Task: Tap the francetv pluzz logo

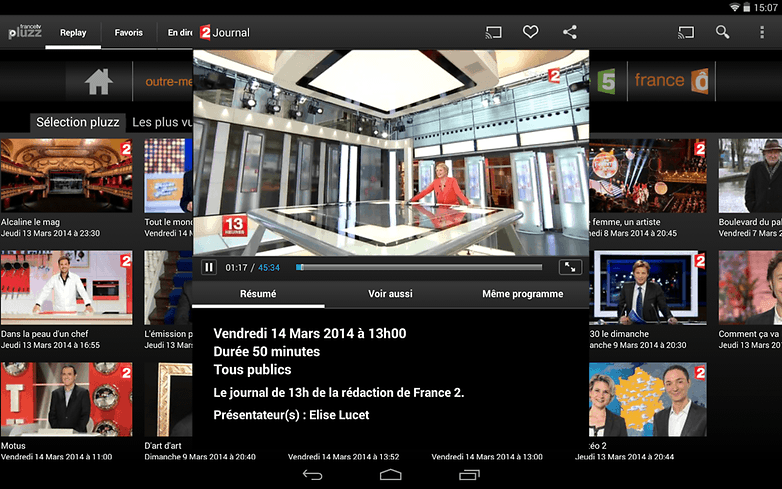Action: pos(25,32)
